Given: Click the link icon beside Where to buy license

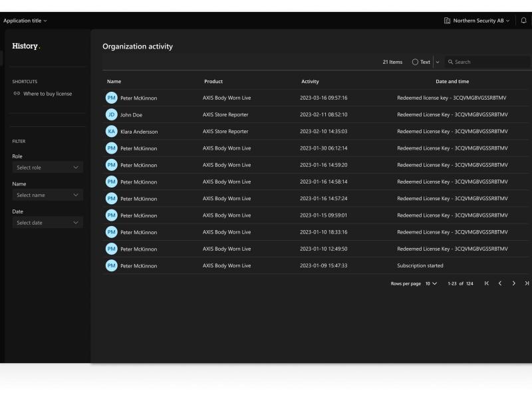Looking at the screenshot, I should (17, 93).
